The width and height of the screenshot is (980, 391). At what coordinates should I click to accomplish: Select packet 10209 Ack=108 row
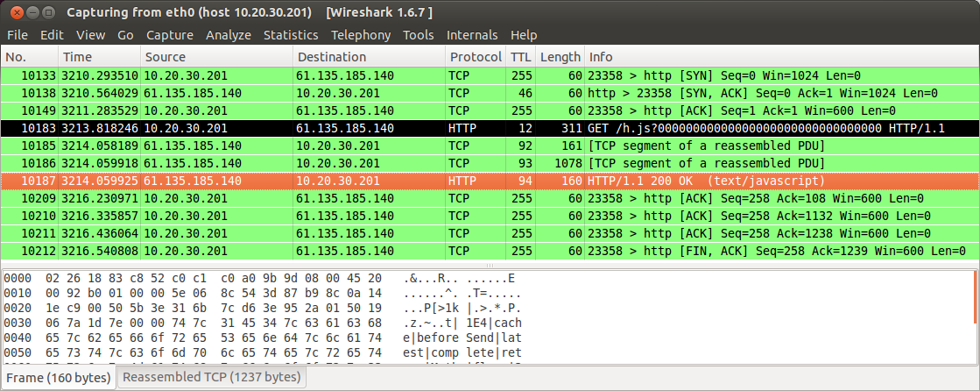click(490, 198)
